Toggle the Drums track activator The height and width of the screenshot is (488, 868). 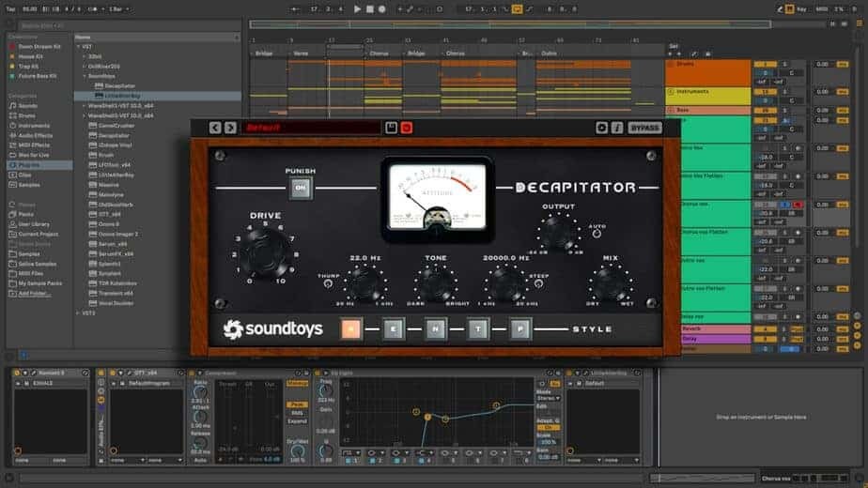point(765,64)
